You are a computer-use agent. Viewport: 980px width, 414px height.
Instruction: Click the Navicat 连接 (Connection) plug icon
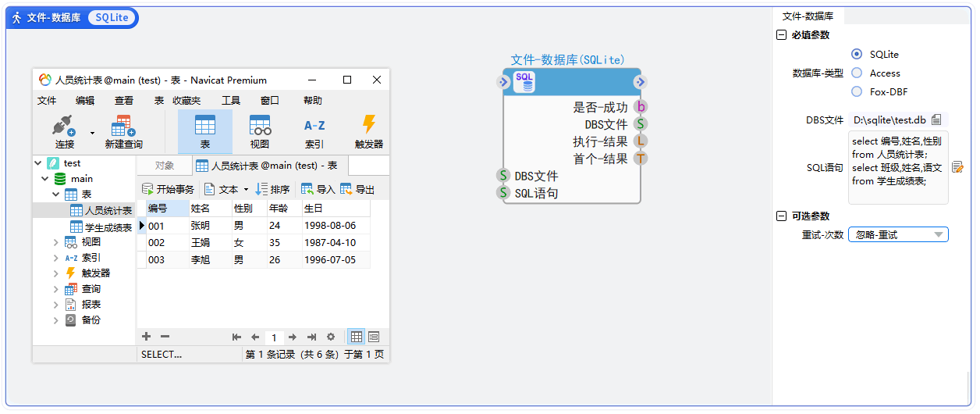(64, 125)
